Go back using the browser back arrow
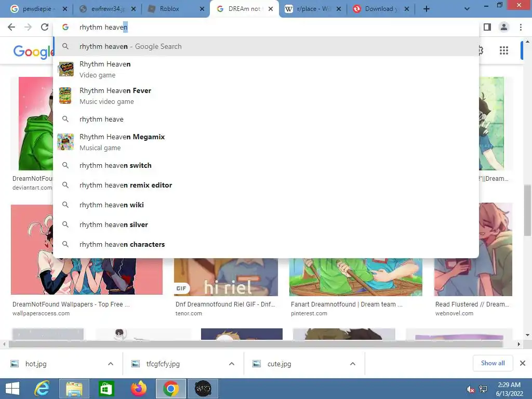The image size is (532, 399). [11, 27]
